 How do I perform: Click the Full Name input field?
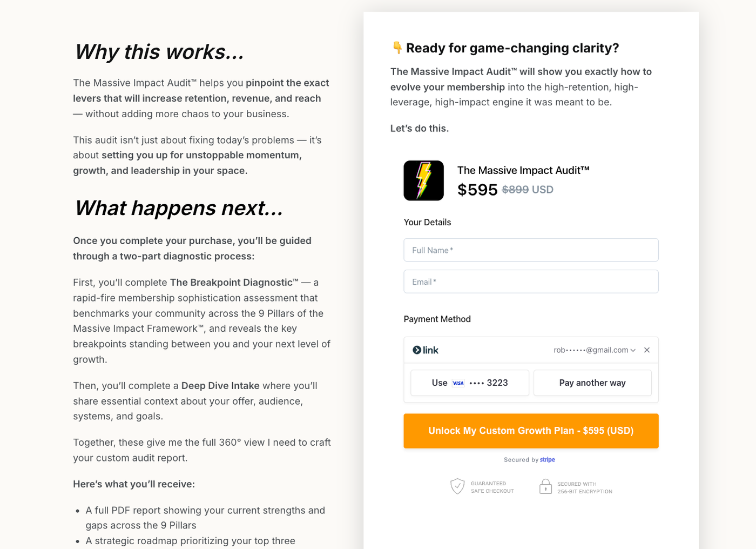(x=531, y=250)
